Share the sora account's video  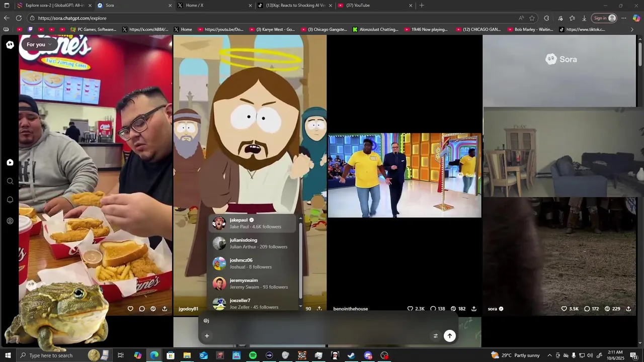click(x=628, y=309)
